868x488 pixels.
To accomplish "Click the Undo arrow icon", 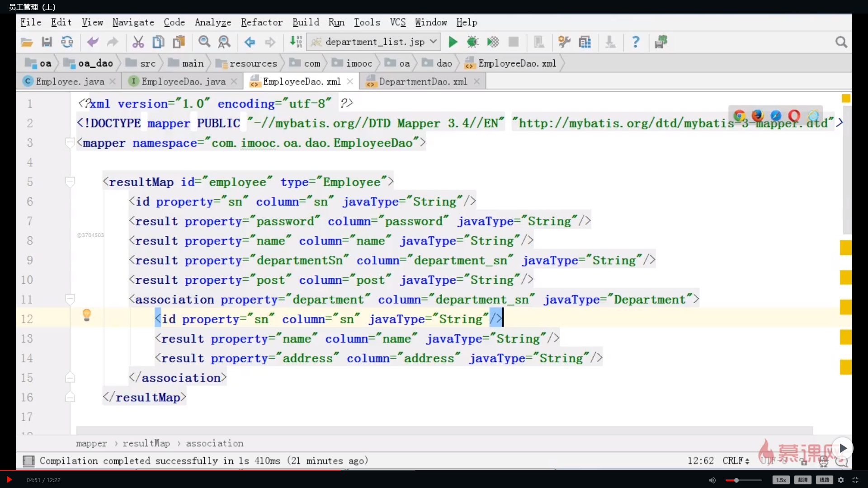I will click(x=92, y=42).
